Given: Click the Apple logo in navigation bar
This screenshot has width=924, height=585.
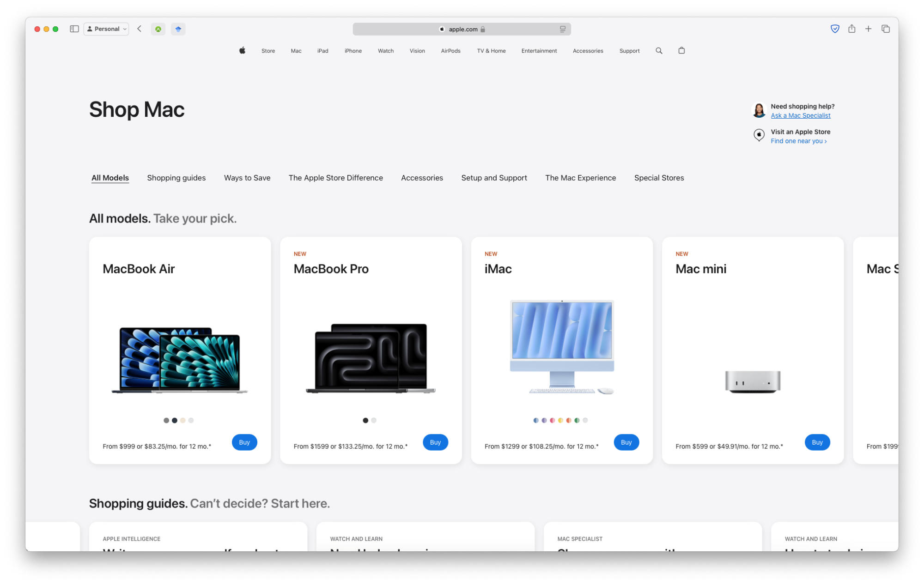Looking at the screenshot, I should coord(242,51).
